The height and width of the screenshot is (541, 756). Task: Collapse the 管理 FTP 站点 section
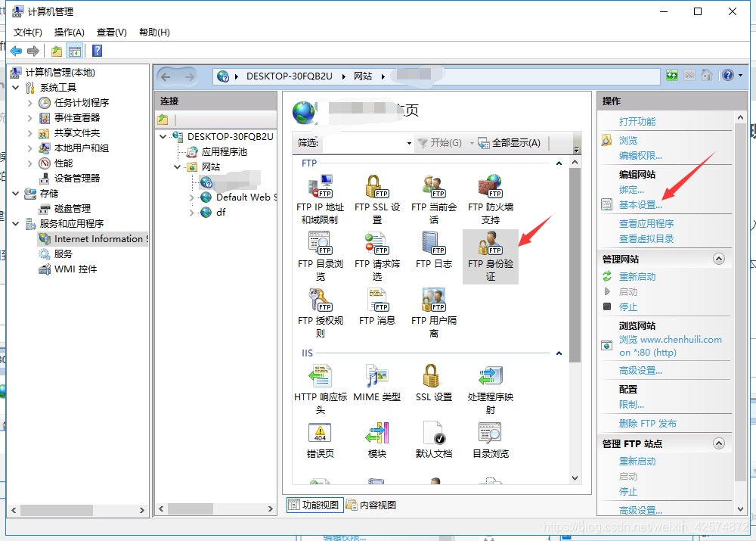(x=718, y=443)
